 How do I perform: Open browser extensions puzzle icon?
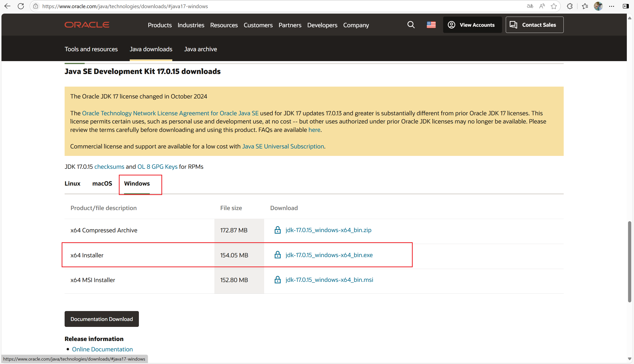(570, 6)
